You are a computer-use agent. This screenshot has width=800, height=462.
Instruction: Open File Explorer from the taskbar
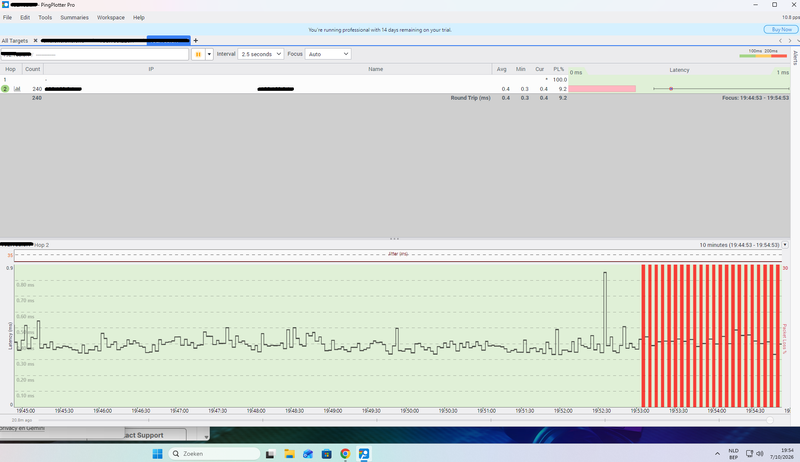point(289,454)
